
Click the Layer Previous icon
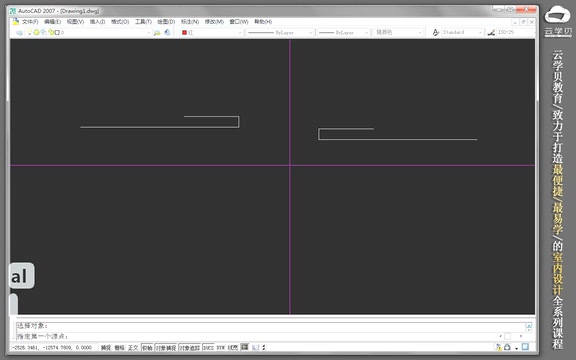pyautogui.click(x=168, y=33)
